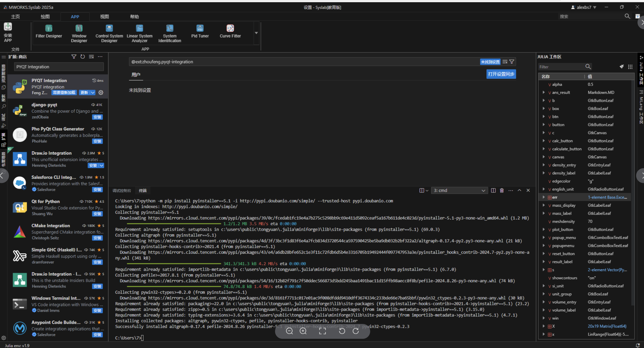Image resolution: width=644 pixels, height=348 pixels.
Task: Click the Julia workspace filter search icon
Action: pyautogui.click(x=588, y=66)
